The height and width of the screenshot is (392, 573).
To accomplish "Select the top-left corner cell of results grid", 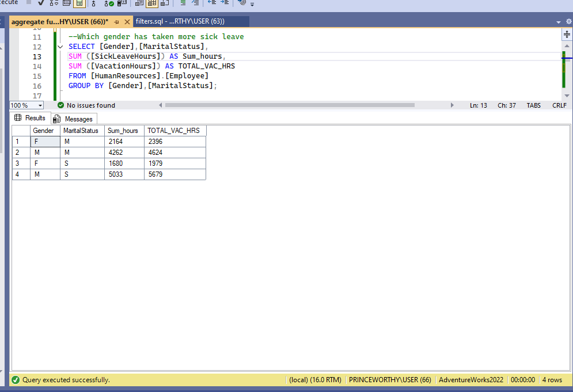I will pos(21,131).
